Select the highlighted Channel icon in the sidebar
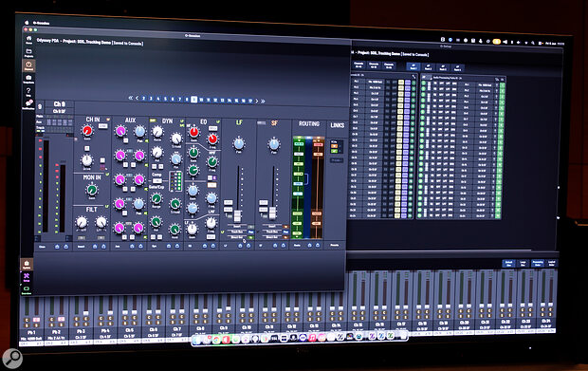The width and height of the screenshot is (588, 371). [28, 65]
